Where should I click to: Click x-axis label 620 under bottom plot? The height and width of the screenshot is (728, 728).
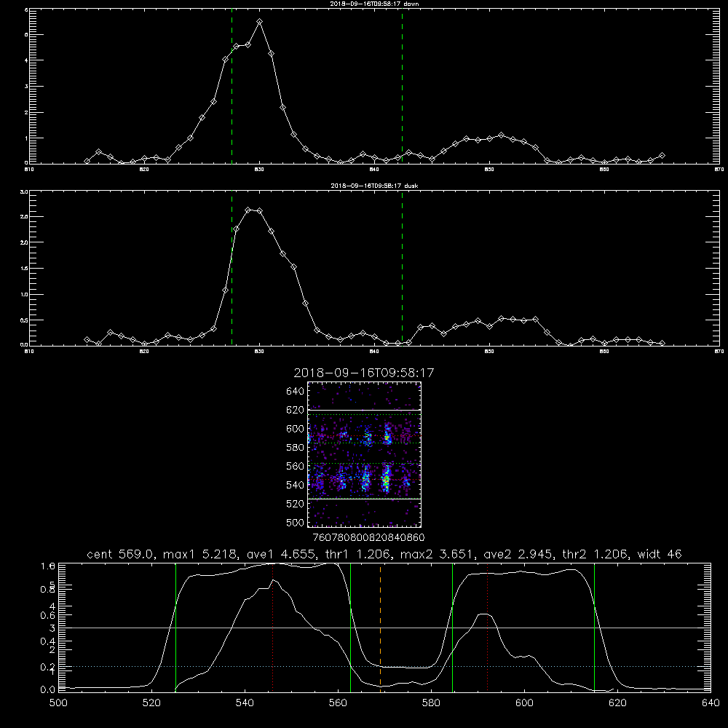(x=617, y=703)
